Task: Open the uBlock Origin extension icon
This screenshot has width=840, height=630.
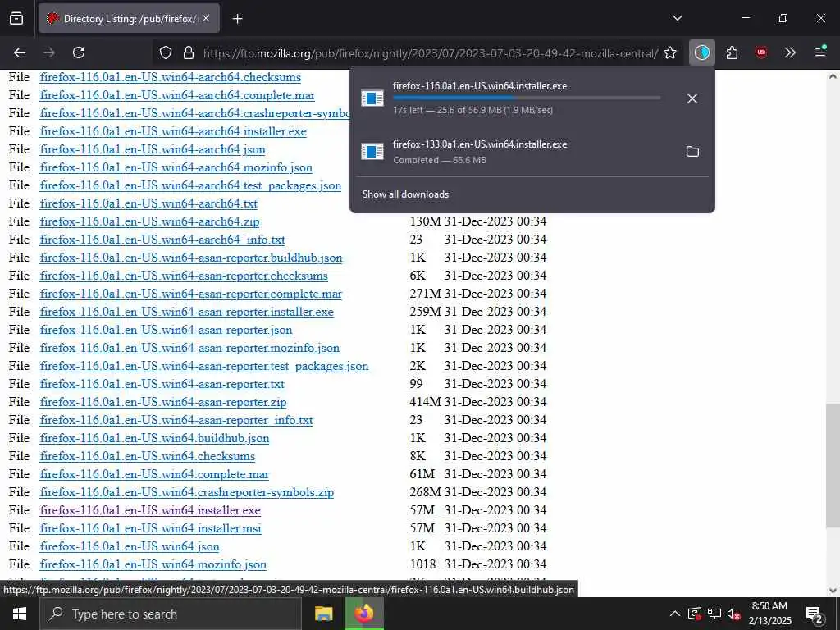Action: (x=761, y=52)
